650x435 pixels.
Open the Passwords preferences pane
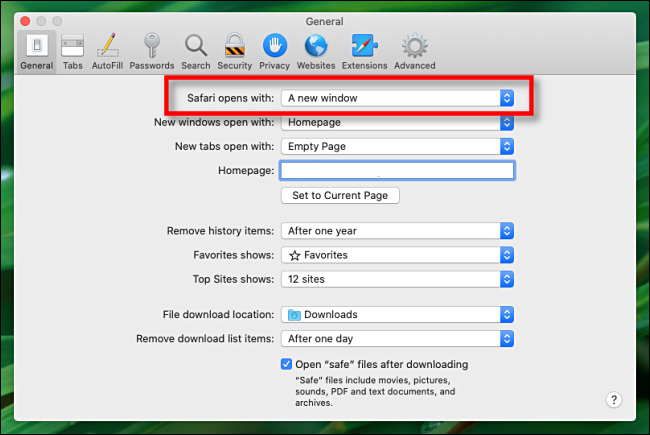click(x=151, y=51)
